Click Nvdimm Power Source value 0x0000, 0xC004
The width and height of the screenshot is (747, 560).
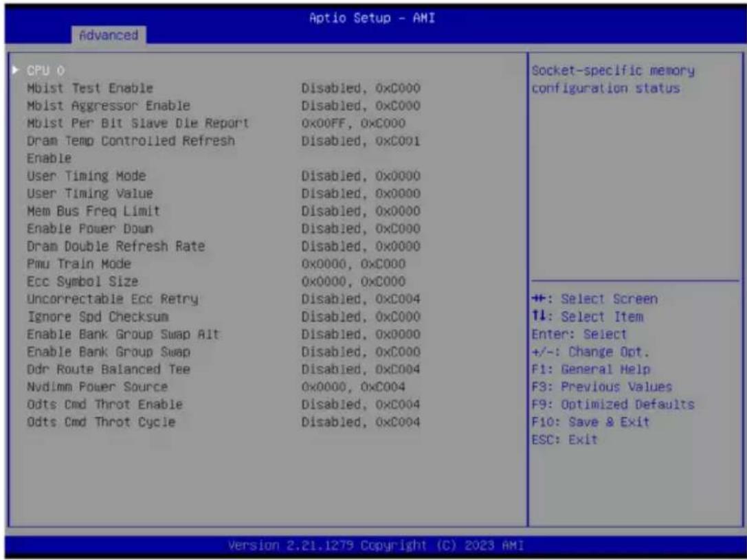[353, 387]
